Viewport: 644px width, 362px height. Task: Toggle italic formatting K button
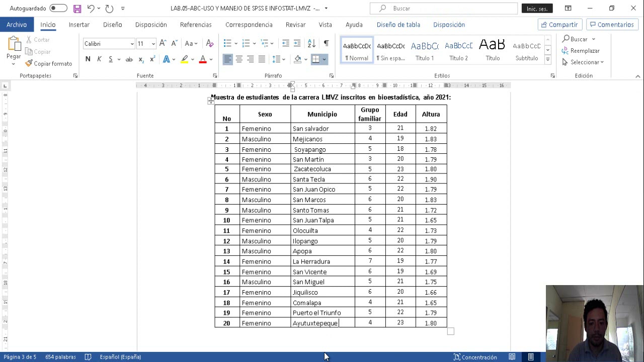tap(99, 59)
